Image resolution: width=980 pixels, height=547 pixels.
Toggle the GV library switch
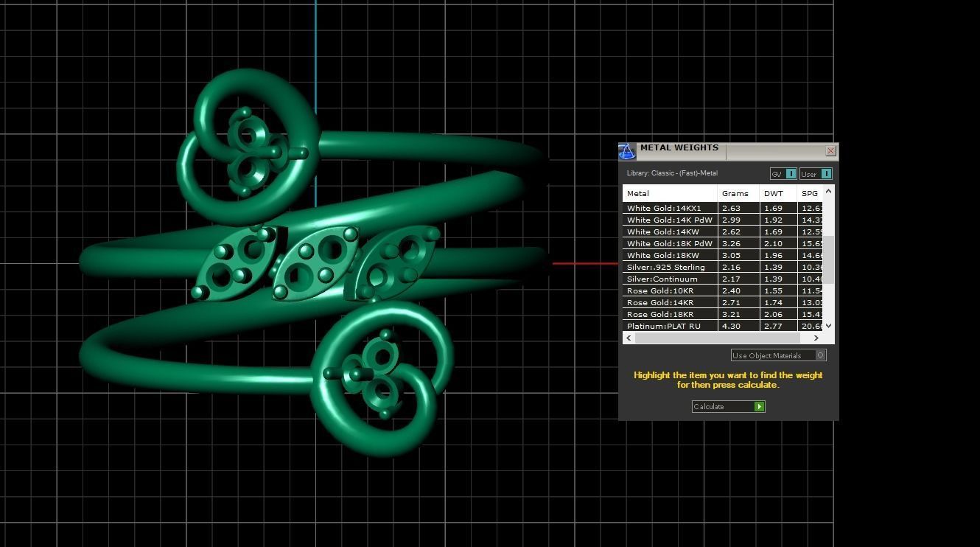[783, 174]
